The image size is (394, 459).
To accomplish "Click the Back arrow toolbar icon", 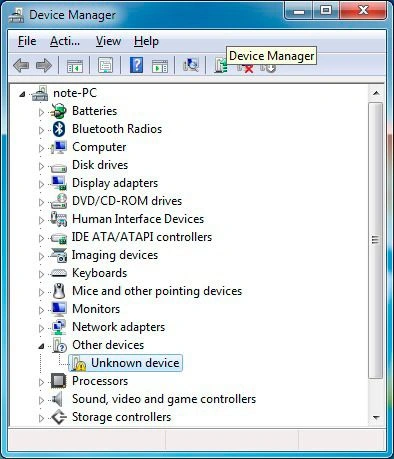I will point(21,65).
